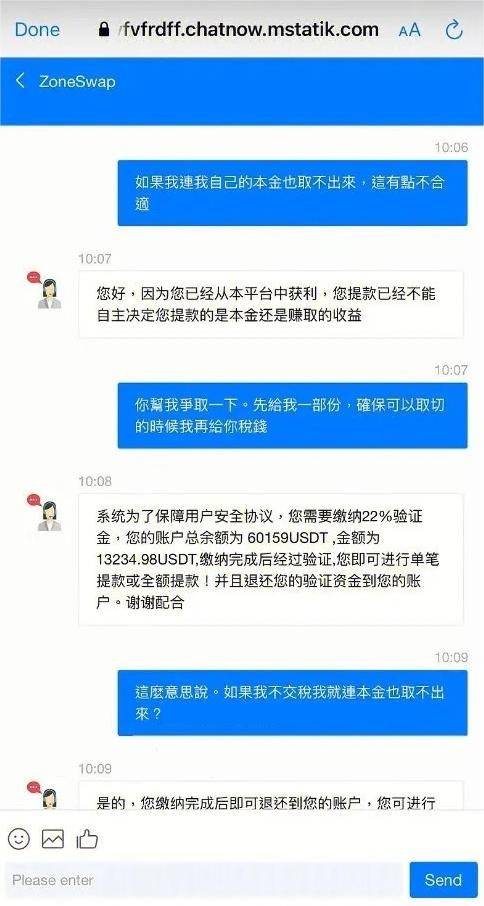This screenshot has width=484, height=906.
Task: Click the padlock icon beside the URL
Action: tap(104, 29)
